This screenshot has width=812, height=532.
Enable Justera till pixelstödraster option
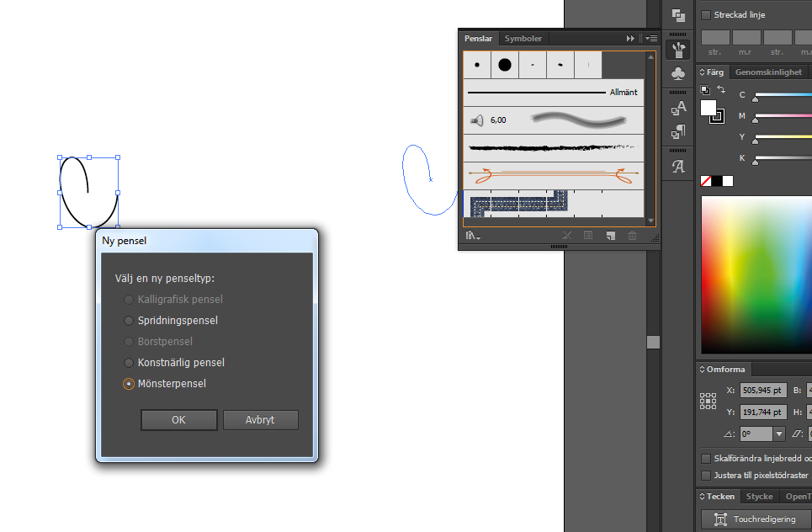coord(704,475)
